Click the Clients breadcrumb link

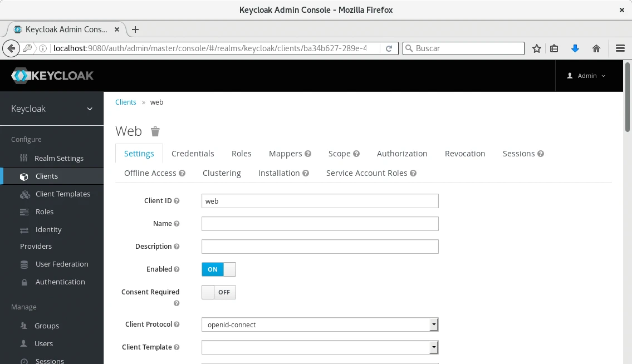pyautogui.click(x=126, y=102)
